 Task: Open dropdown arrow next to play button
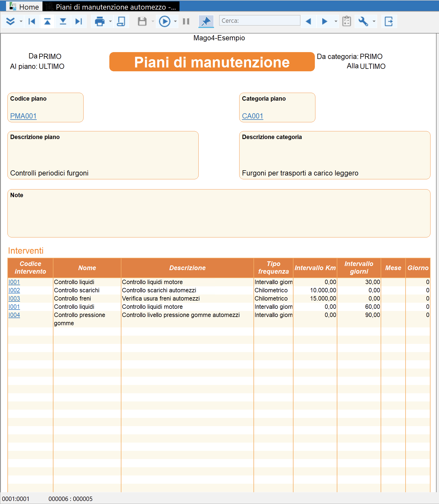coord(175,21)
